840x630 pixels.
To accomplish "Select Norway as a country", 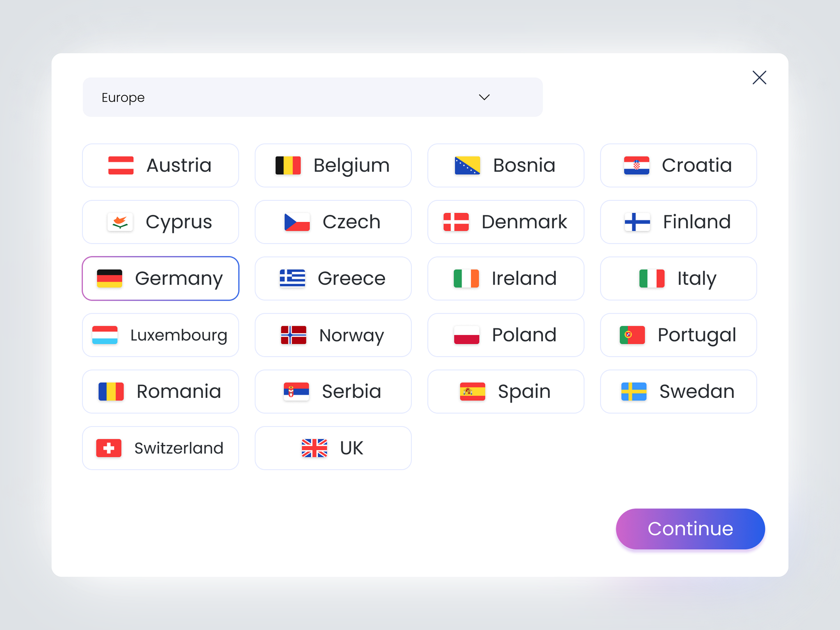I will click(x=333, y=335).
